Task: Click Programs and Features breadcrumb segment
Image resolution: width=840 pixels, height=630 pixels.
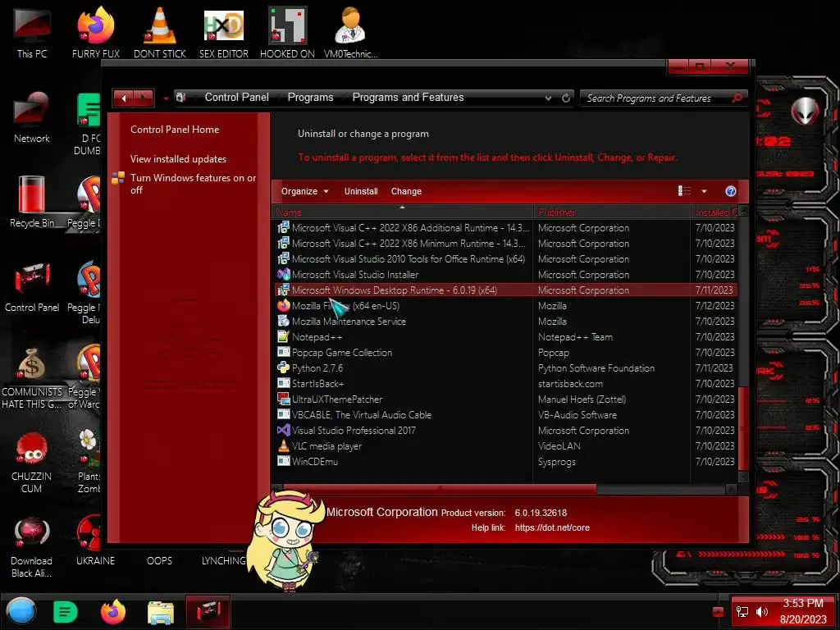Action: click(408, 97)
